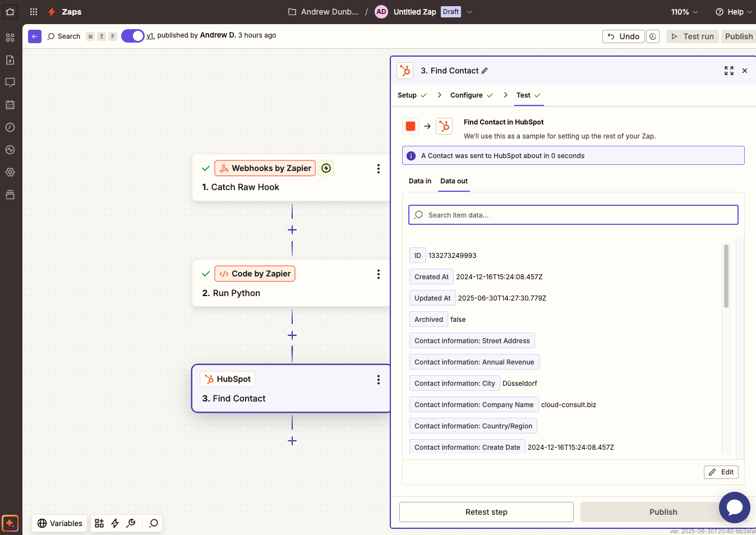Click the Zaps lightning logo
The width and height of the screenshot is (756, 535).
pos(52,12)
